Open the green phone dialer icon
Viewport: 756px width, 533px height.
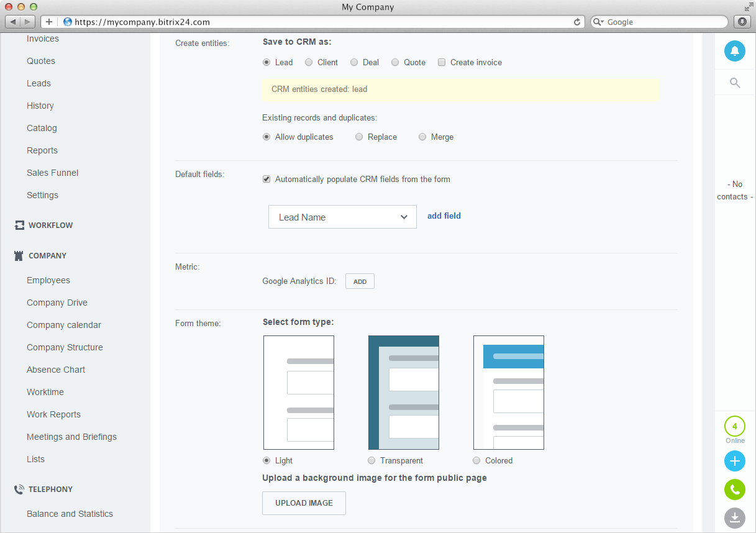point(735,490)
